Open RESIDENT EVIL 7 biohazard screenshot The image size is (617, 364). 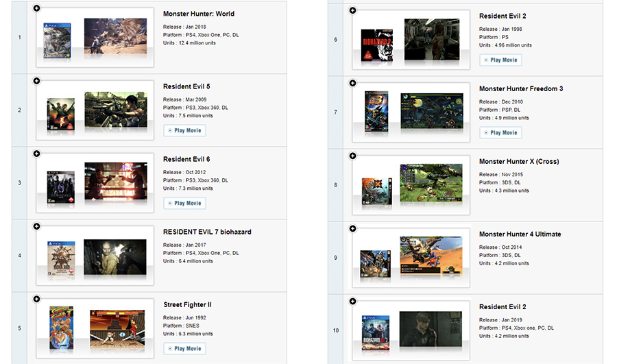[115, 257]
